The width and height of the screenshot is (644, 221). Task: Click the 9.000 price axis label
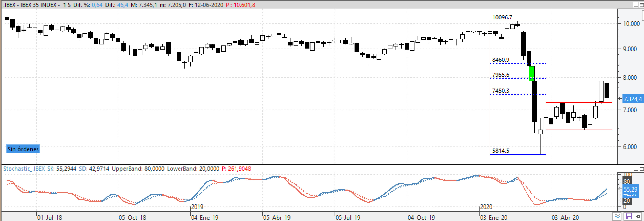click(630, 49)
